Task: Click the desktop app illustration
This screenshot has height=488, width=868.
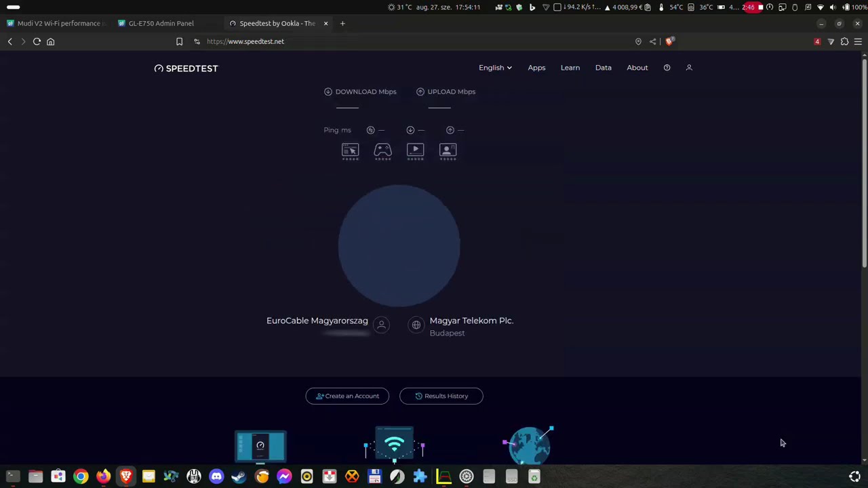Action: point(260,447)
